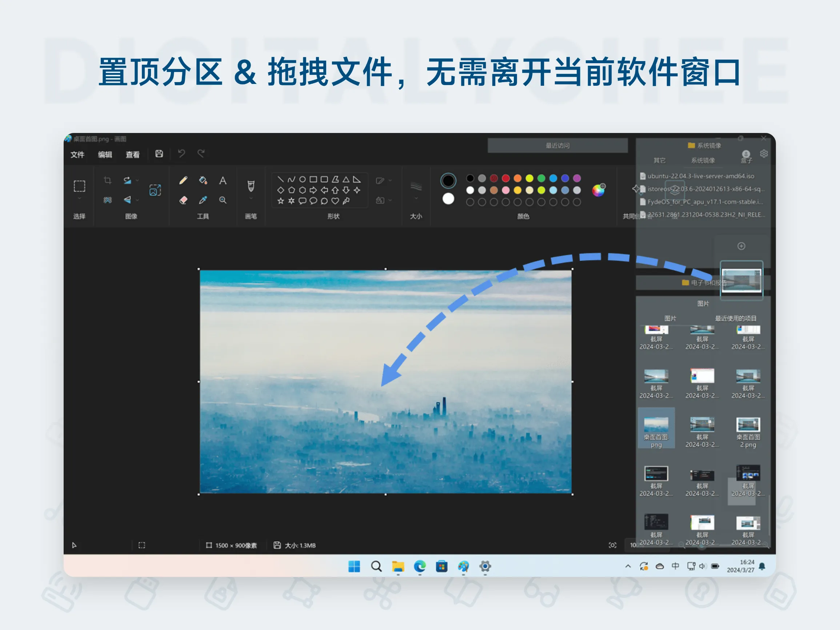The width and height of the screenshot is (840, 630).
Task: Expand the Rotate options dropdown arrow
Action: 137,180
